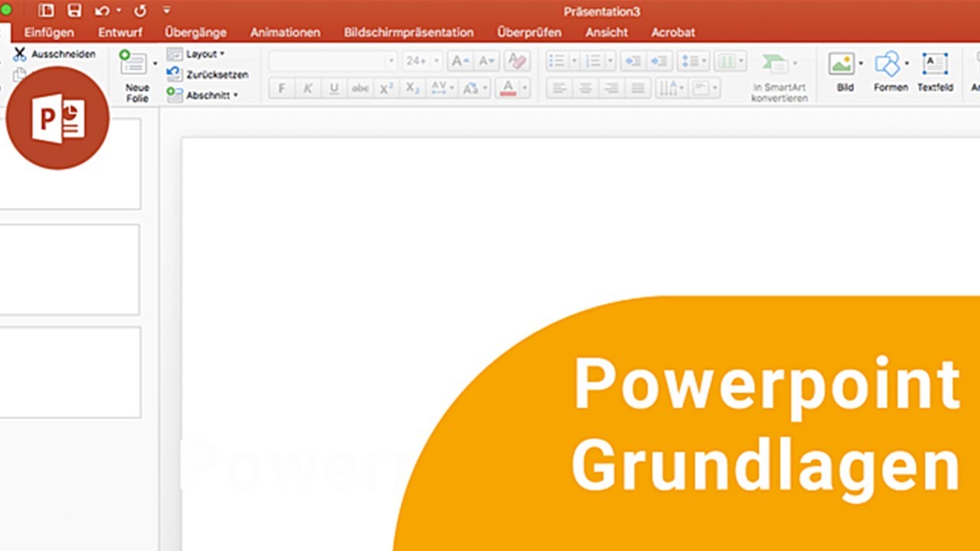980x551 pixels.
Task: Toggle underline formatting U button
Action: pos(334,89)
